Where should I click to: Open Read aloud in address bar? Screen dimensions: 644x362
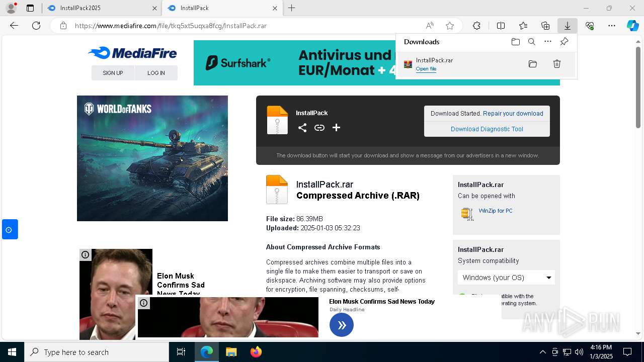point(430,26)
